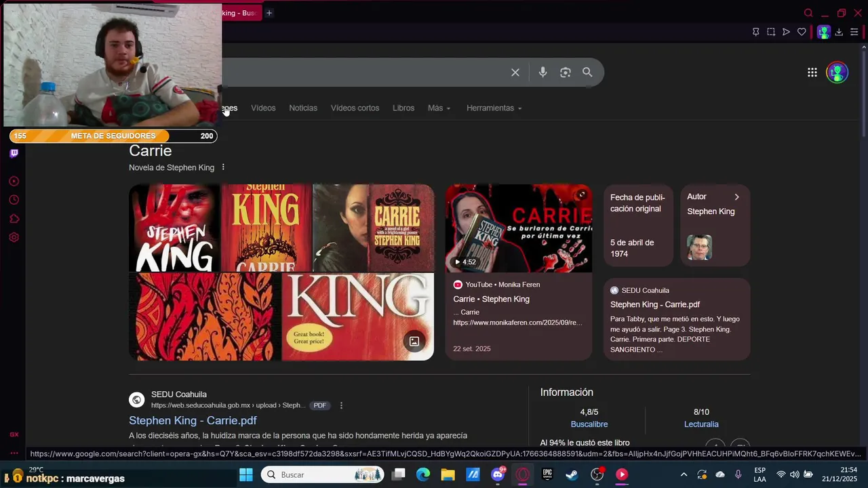Open File Explorer from the taskbar
This screenshot has width=868, height=488.
pos(448,474)
